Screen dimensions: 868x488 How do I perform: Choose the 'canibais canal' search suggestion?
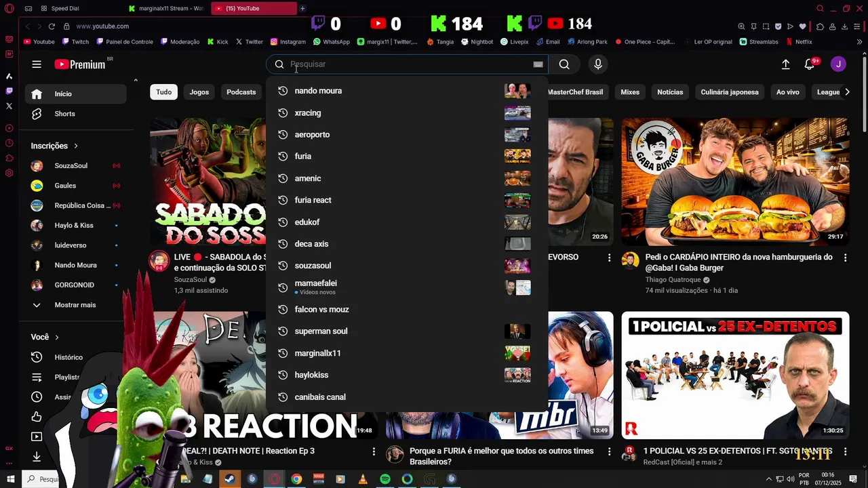[x=407, y=397]
